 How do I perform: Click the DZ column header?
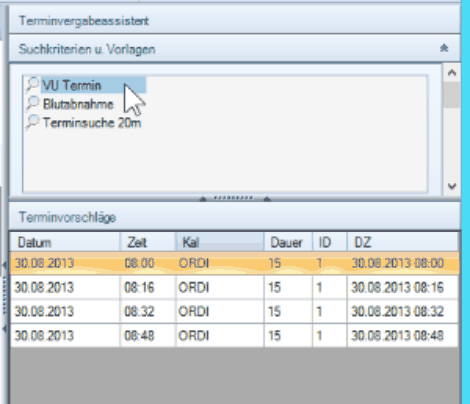coord(403,242)
